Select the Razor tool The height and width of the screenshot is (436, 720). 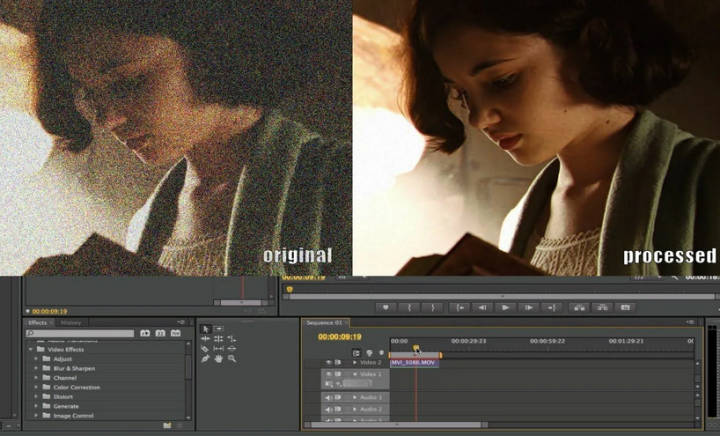pyautogui.click(x=205, y=349)
